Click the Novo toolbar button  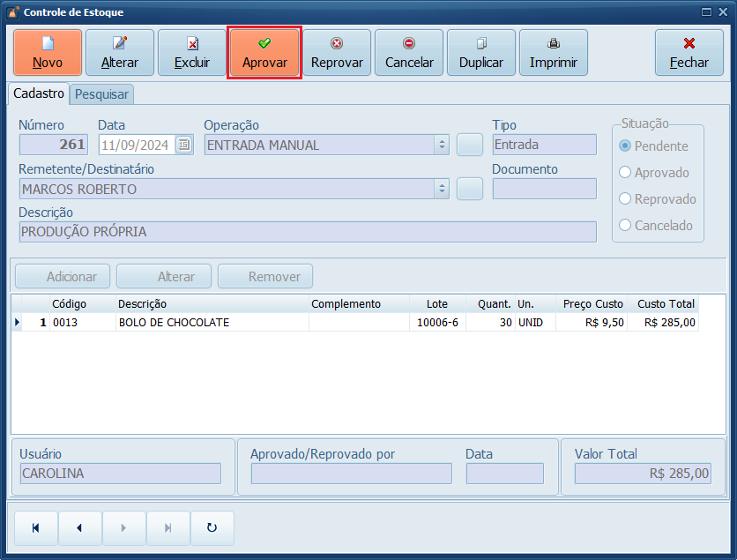point(48,53)
